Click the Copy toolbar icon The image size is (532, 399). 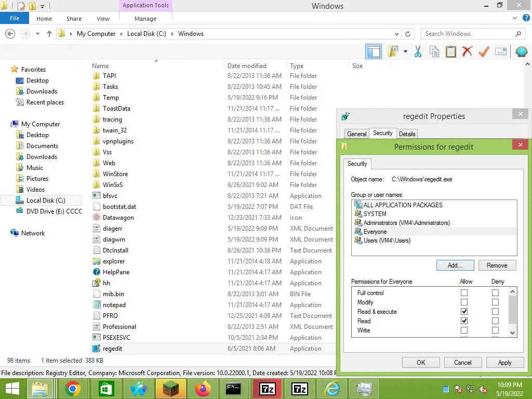[x=434, y=51]
